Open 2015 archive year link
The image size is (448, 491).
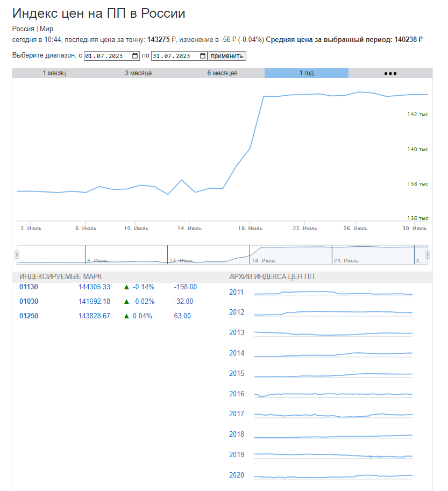point(236,373)
